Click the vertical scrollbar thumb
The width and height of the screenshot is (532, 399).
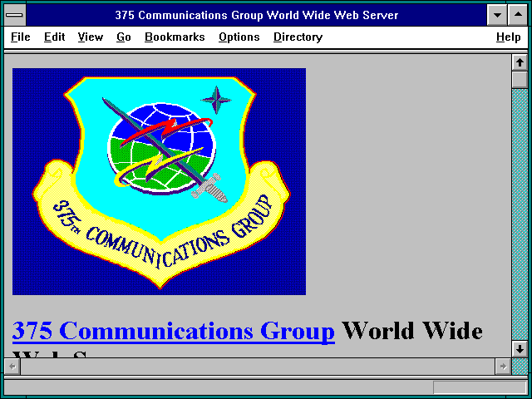[520, 80]
